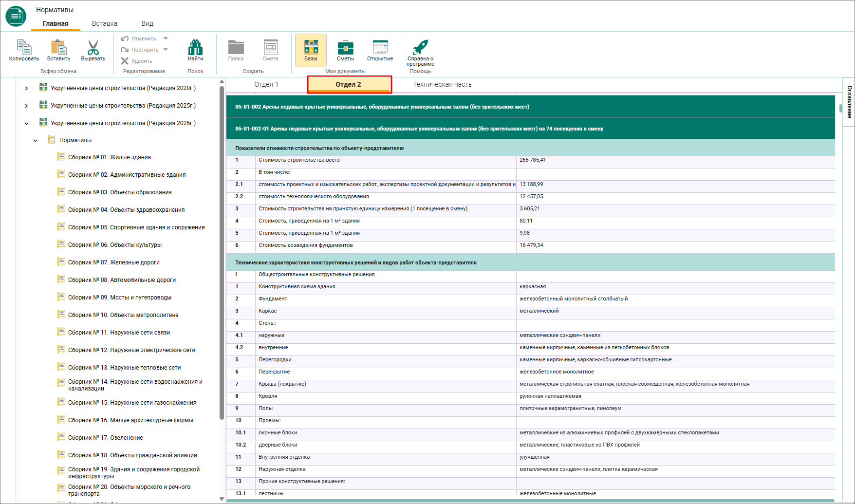The image size is (855, 504).
Task: Expand Укрупненные цены строительства Редакция 2020г.
Action: pos(26,88)
